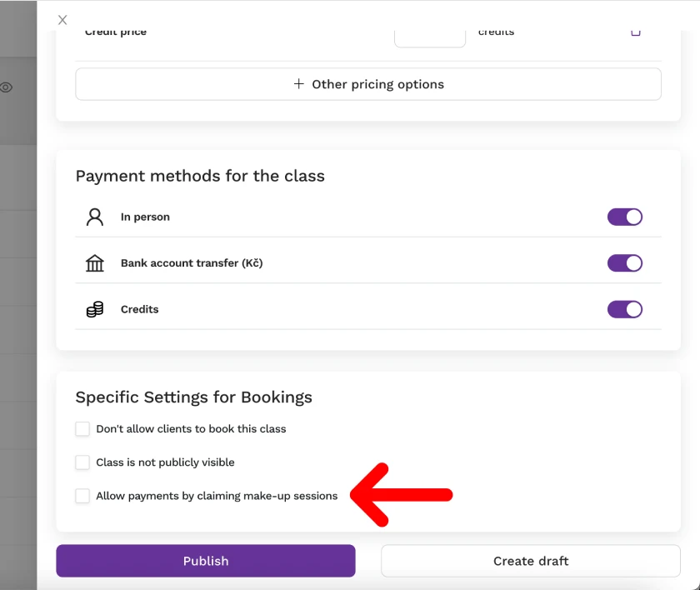Click the stacked coins Credits icon
Image resolution: width=700 pixels, height=590 pixels.
pos(95,309)
